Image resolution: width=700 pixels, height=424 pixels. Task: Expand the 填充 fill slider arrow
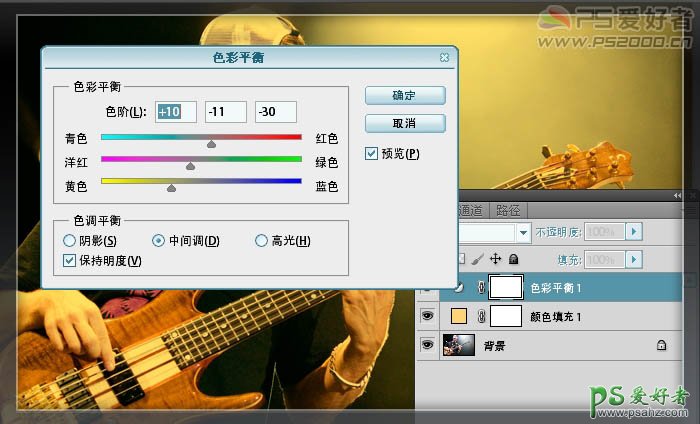click(634, 259)
